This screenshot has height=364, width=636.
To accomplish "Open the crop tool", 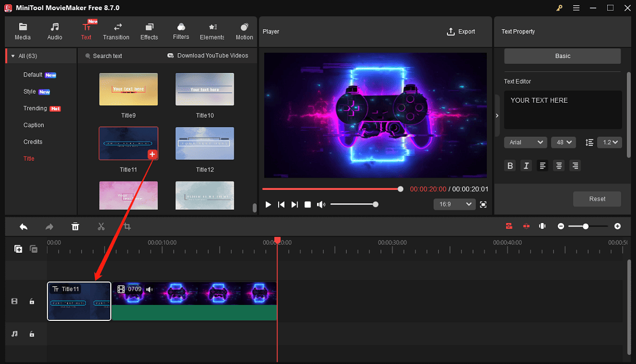I will tap(127, 227).
